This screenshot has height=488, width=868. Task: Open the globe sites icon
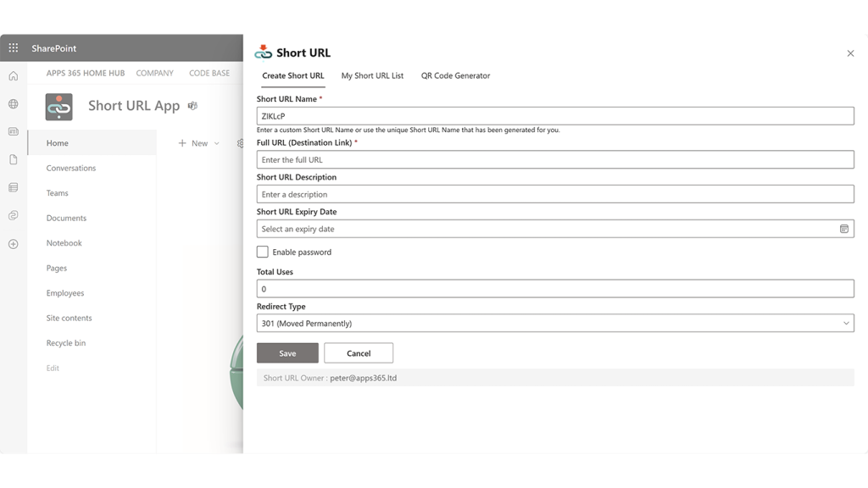coord(14,104)
